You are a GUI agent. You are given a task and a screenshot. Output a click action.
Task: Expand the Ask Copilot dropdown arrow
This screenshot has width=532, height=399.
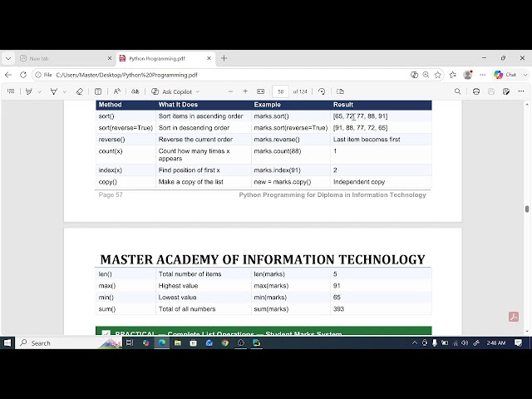[x=198, y=91]
